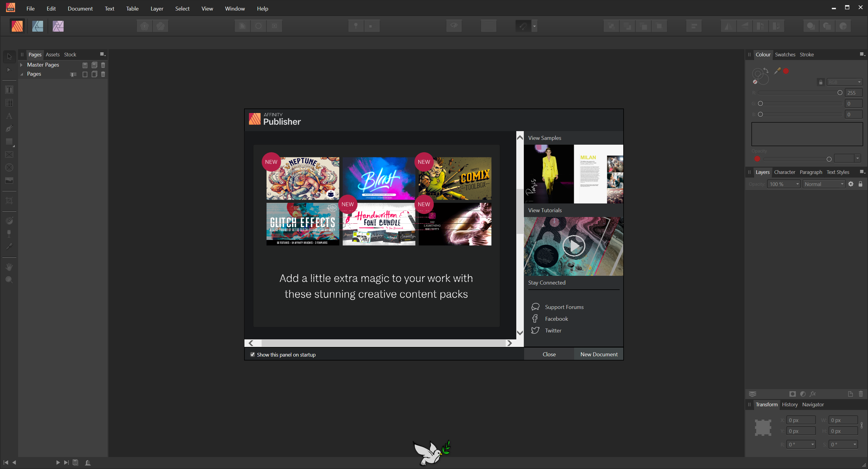The height and width of the screenshot is (469, 868).
Task: Open the Window menu
Action: pos(235,8)
